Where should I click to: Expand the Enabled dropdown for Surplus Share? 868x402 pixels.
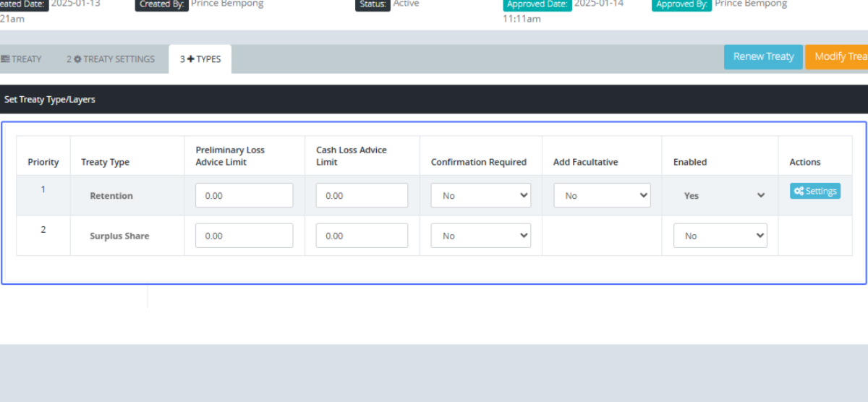coord(720,236)
